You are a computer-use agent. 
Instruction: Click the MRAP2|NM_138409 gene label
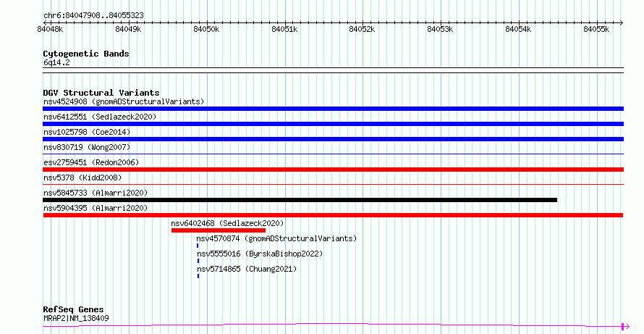(76, 318)
